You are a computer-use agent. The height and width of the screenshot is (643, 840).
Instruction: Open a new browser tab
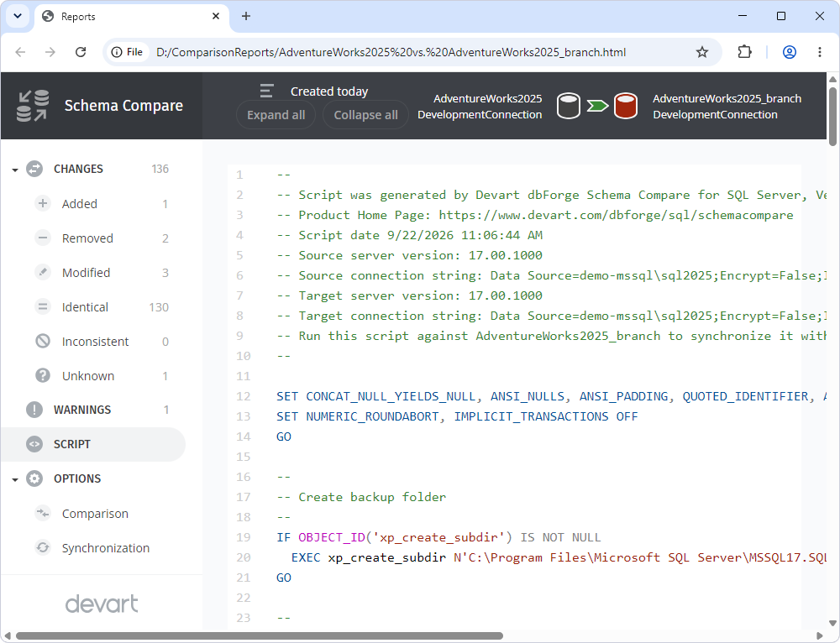point(246,16)
